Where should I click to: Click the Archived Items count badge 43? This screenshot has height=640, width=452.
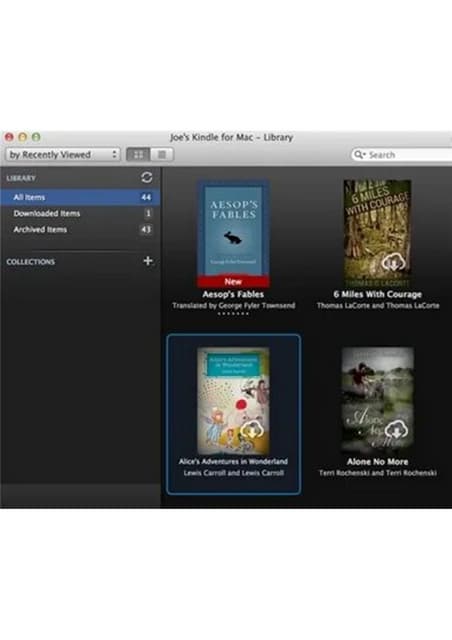[x=146, y=229]
